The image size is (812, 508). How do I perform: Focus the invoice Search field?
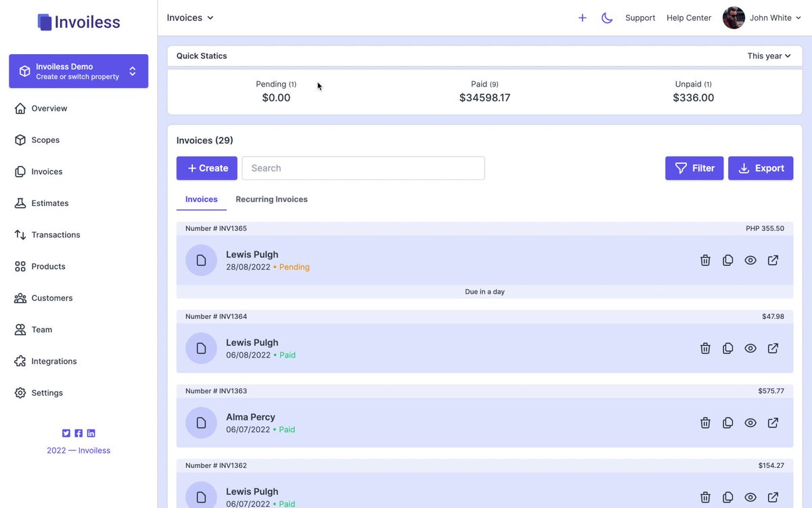[x=363, y=168]
